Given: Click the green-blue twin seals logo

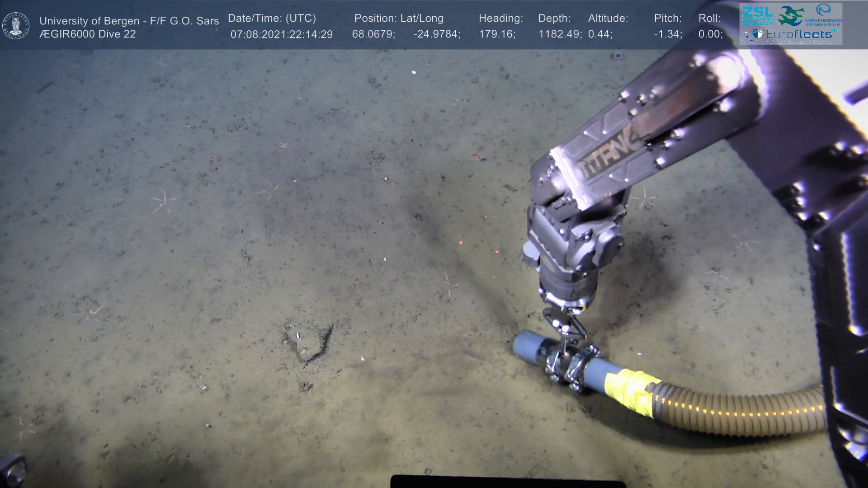Looking at the screenshot, I should 791,15.
